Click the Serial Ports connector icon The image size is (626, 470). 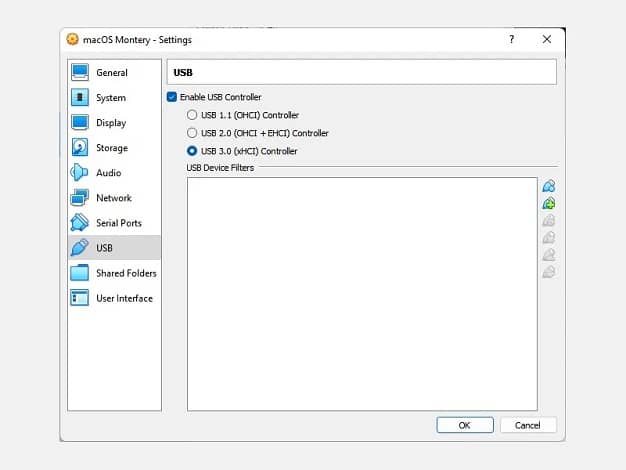click(x=79, y=222)
